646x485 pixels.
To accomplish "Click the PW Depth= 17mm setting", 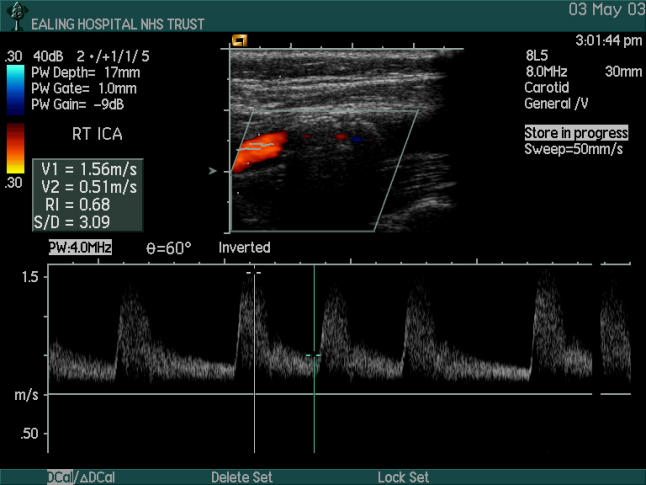I will pos(86,73).
